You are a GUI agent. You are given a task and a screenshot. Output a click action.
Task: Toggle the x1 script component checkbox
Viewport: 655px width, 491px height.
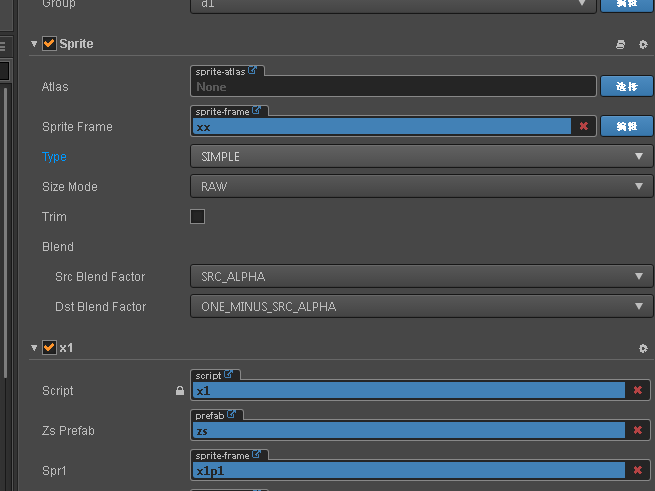point(49,348)
